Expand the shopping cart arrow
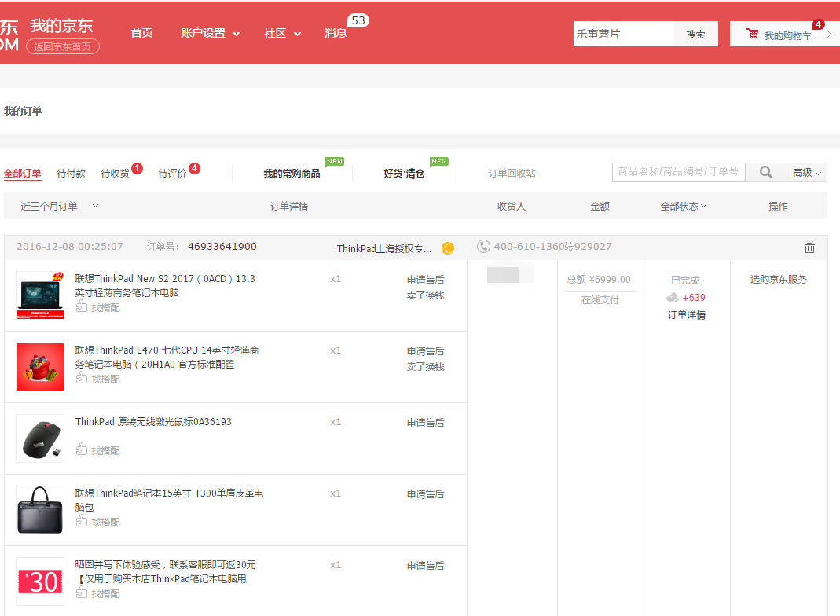The image size is (840, 616). (829, 35)
